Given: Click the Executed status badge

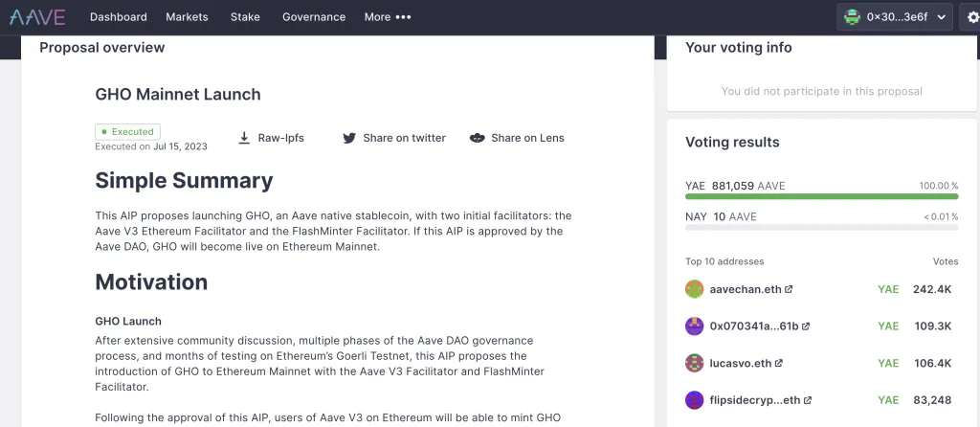Looking at the screenshot, I should (127, 132).
